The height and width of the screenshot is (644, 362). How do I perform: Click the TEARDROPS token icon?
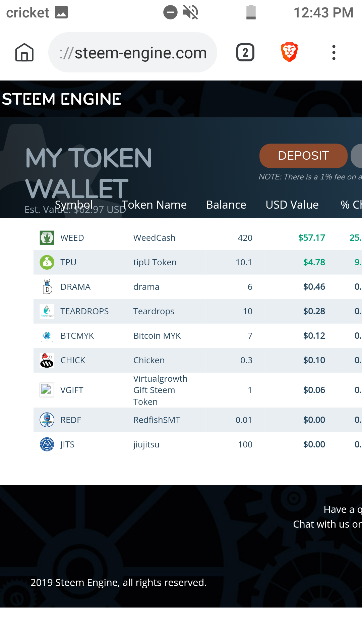47,311
